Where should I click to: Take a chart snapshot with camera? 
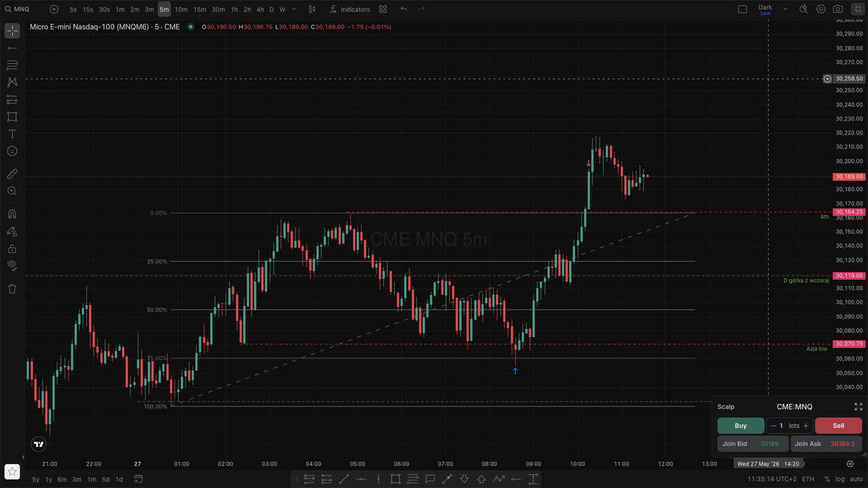(838, 9)
